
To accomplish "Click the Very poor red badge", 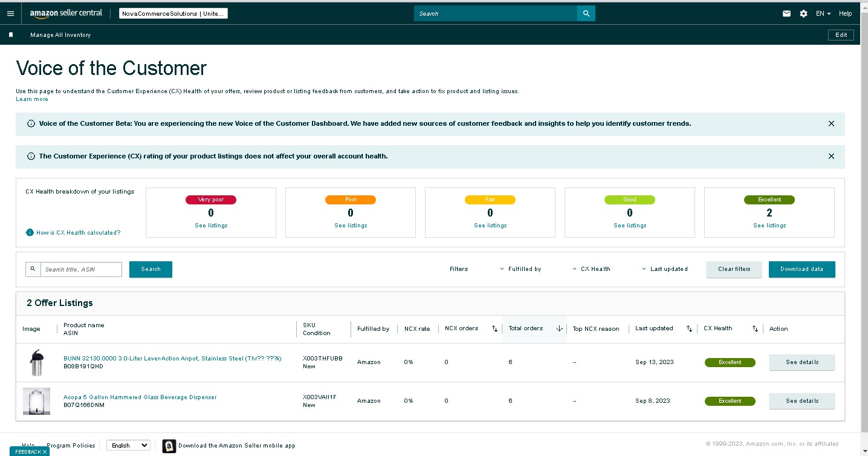I will tap(211, 200).
